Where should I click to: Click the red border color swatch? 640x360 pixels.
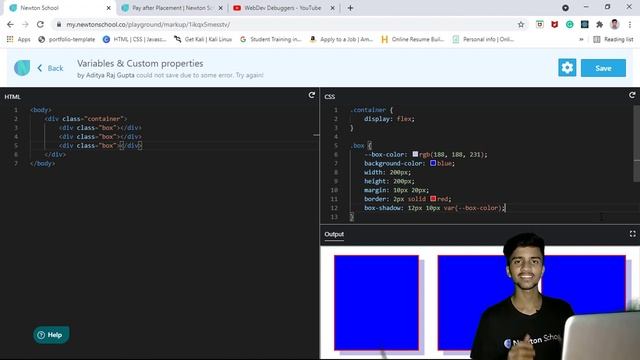[x=433, y=198]
